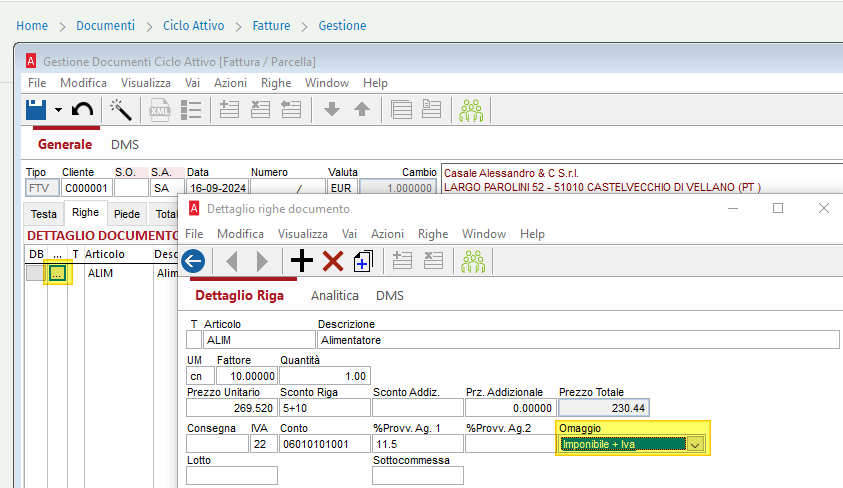843x488 pixels.
Task: Click the list view icon after XML
Action: pyautogui.click(x=191, y=110)
